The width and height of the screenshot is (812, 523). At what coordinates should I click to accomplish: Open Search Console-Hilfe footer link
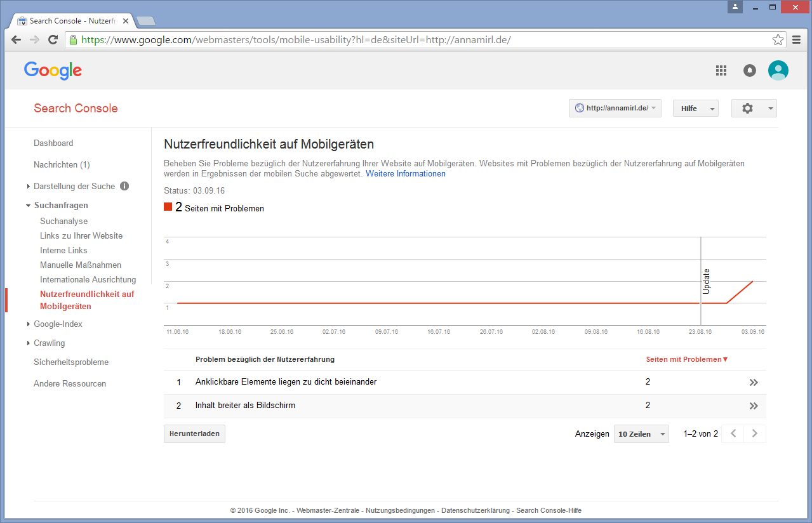tap(549, 510)
